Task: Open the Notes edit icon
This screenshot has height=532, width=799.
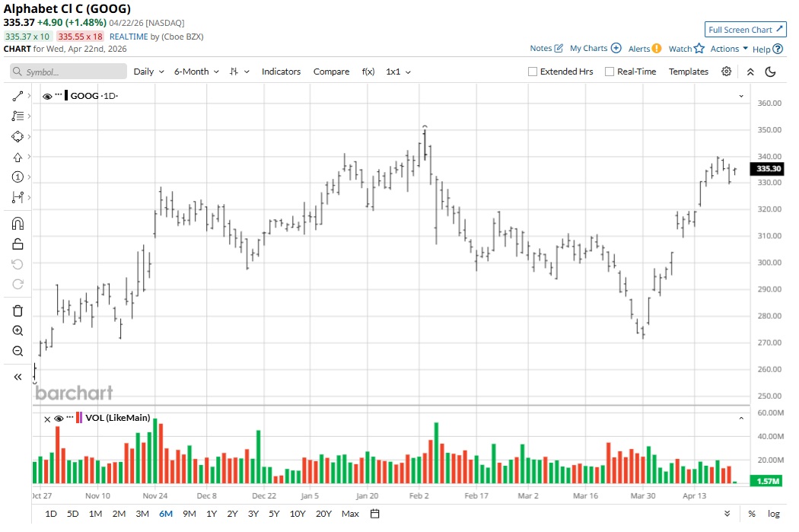Action: point(559,49)
